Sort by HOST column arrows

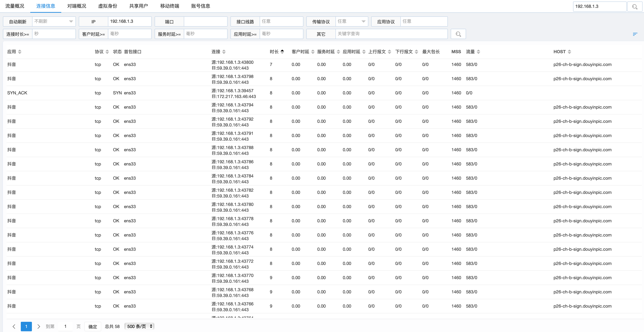coord(569,52)
